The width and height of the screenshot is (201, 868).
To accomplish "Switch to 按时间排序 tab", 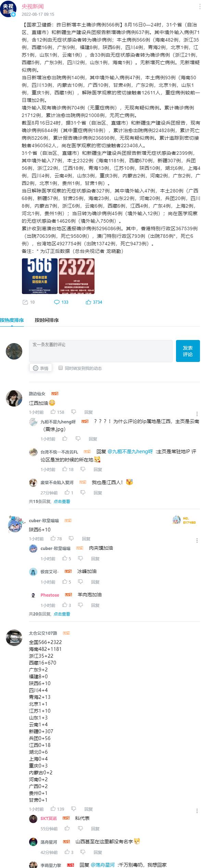I will click(47, 320).
